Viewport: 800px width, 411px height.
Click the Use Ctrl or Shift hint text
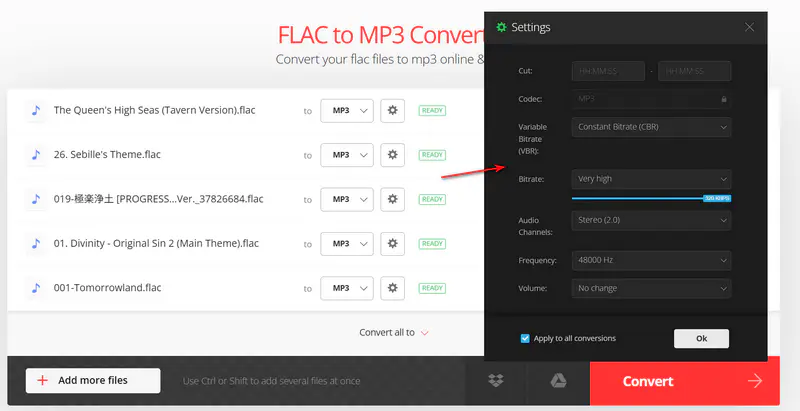coord(271,381)
